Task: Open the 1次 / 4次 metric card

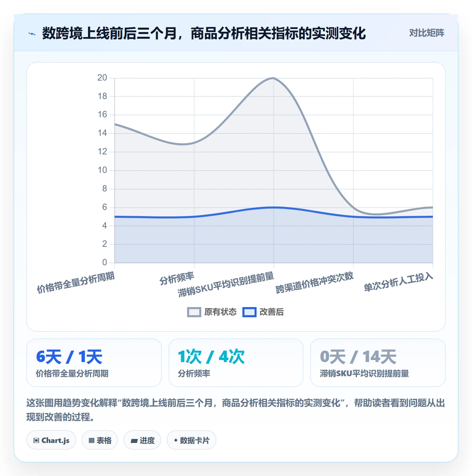Action: pyautogui.click(x=236, y=363)
